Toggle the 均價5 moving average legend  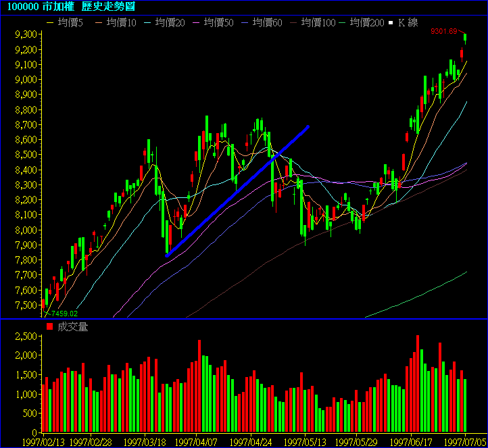tap(65, 23)
